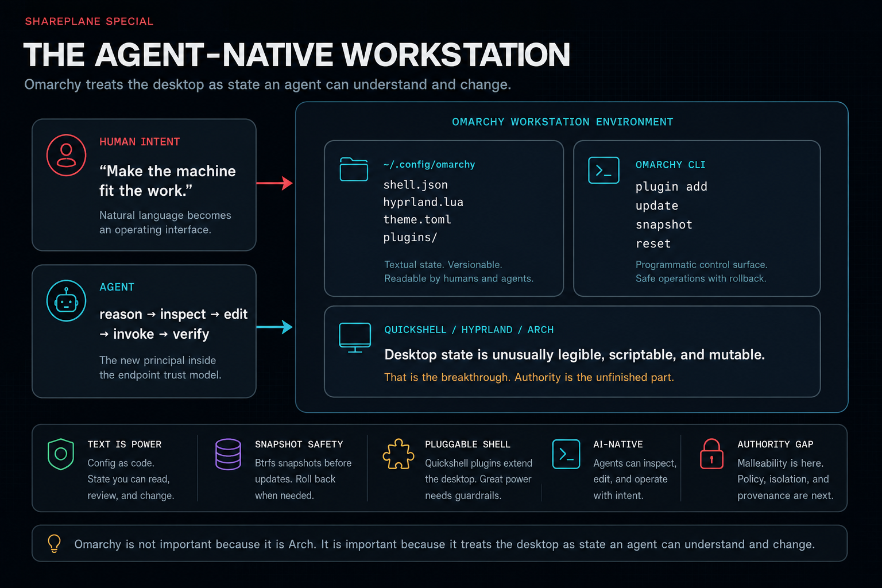
Task: Click the green shield icon for Text Is Power
Action: click(x=61, y=454)
